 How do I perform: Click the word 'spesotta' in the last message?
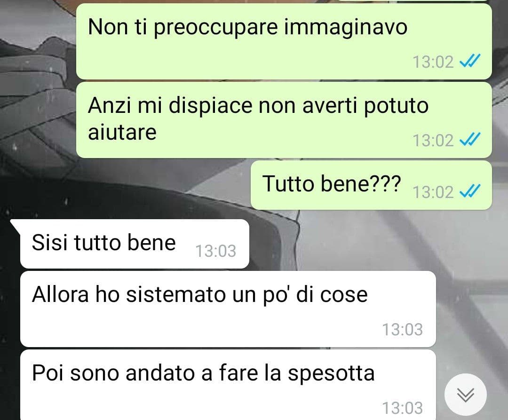coord(331,374)
